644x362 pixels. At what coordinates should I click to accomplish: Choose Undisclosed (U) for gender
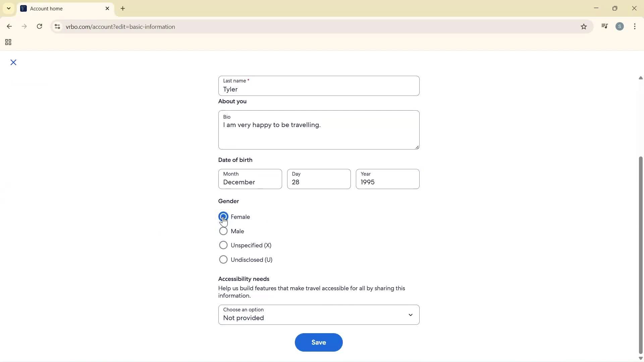(x=223, y=259)
